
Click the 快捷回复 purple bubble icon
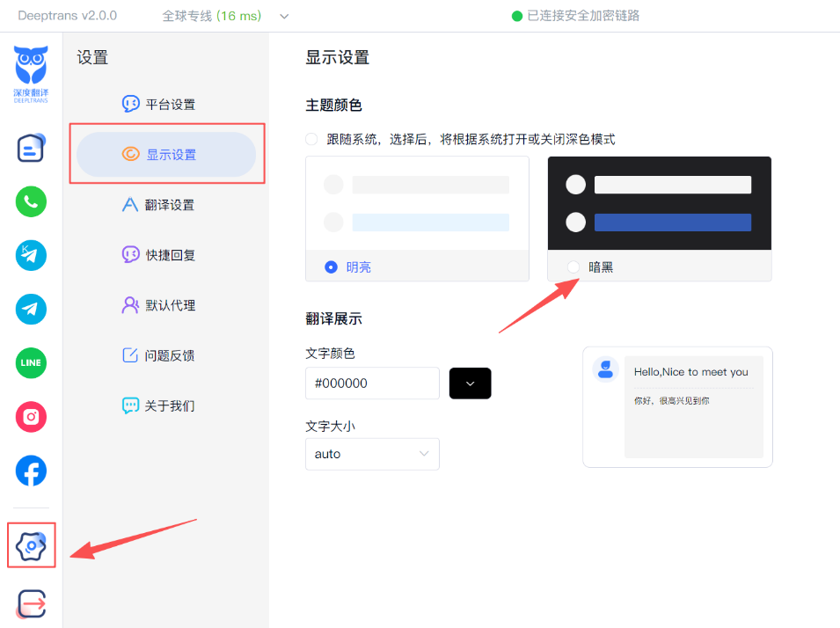tap(130, 254)
